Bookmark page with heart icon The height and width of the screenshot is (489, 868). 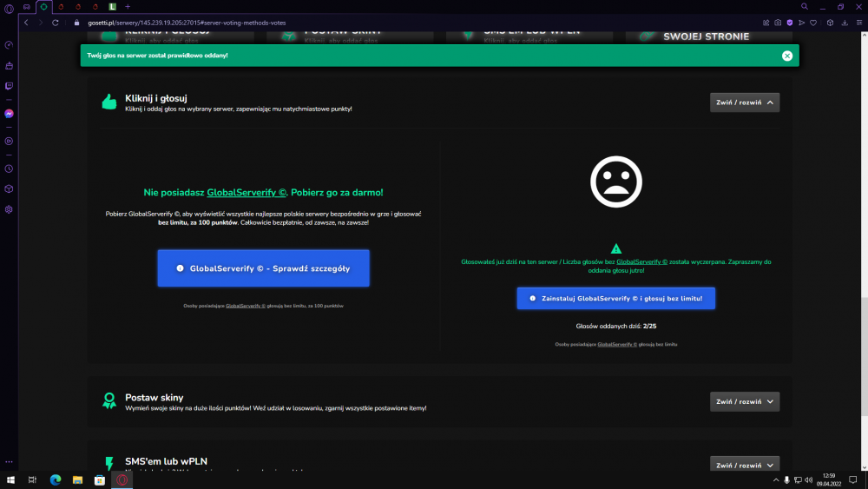[813, 23]
